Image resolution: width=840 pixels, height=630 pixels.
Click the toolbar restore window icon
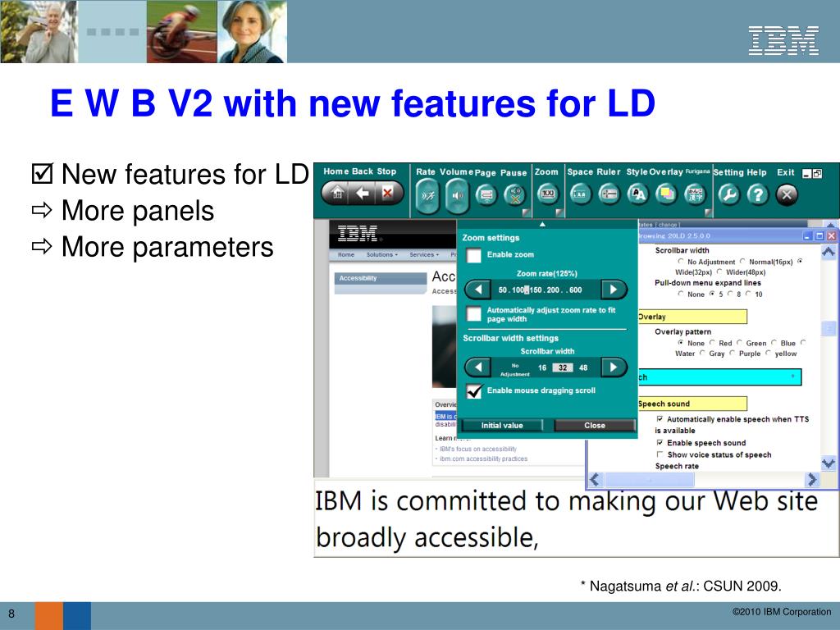click(x=817, y=174)
